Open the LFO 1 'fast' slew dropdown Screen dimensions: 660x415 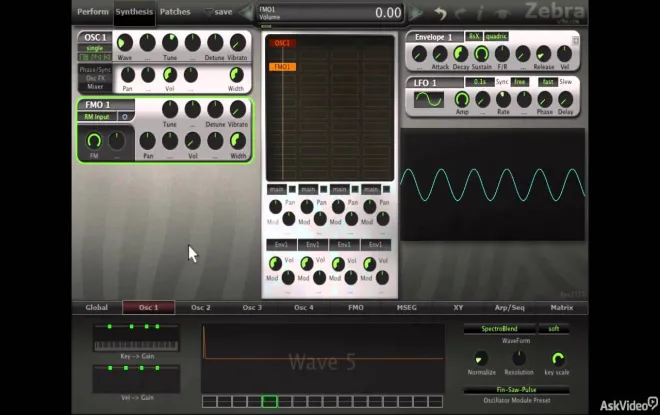pos(548,82)
